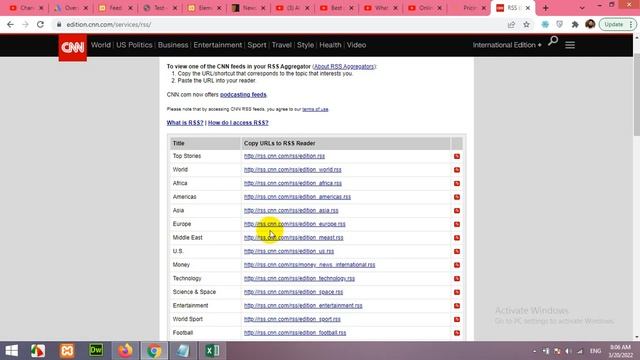Click RSS icon for Football row
The height and width of the screenshot is (360, 640).
coord(457,333)
